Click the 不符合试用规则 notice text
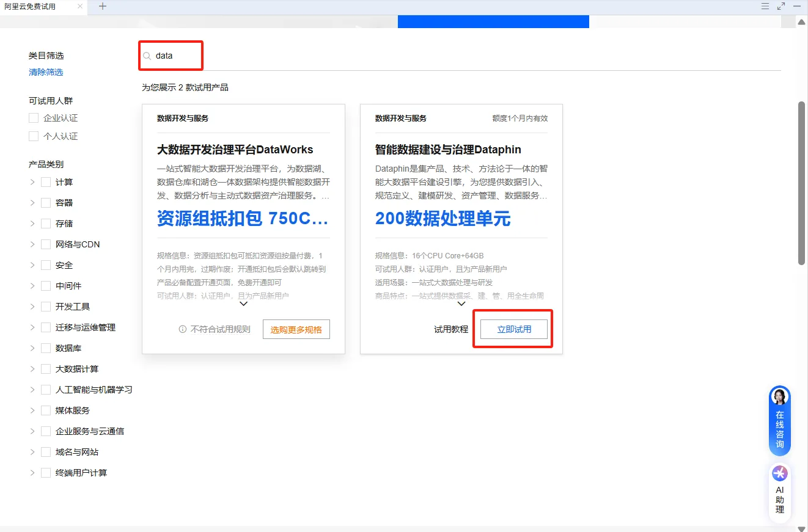 point(221,329)
